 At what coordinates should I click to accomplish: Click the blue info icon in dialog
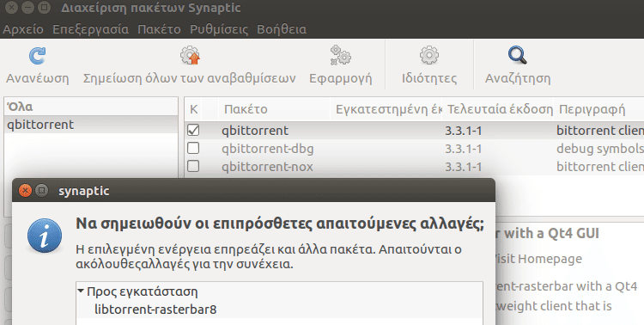pyautogui.click(x=45, y=236)
